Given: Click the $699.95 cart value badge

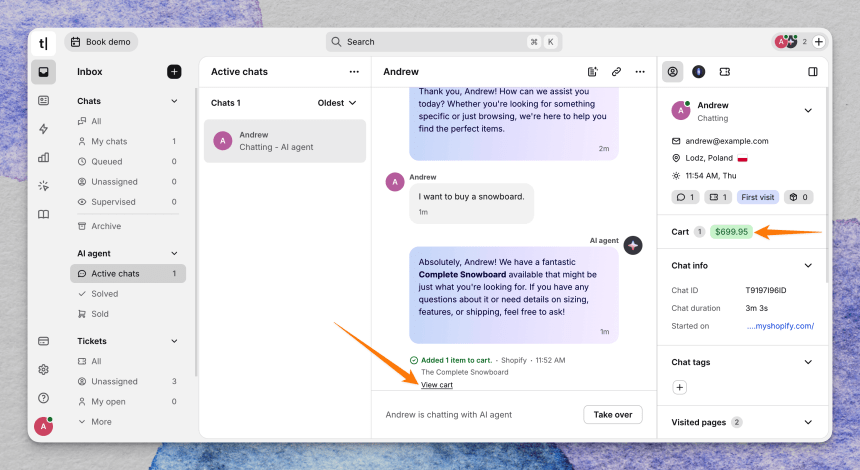Looking at the screenshot, I should [731, 232].
